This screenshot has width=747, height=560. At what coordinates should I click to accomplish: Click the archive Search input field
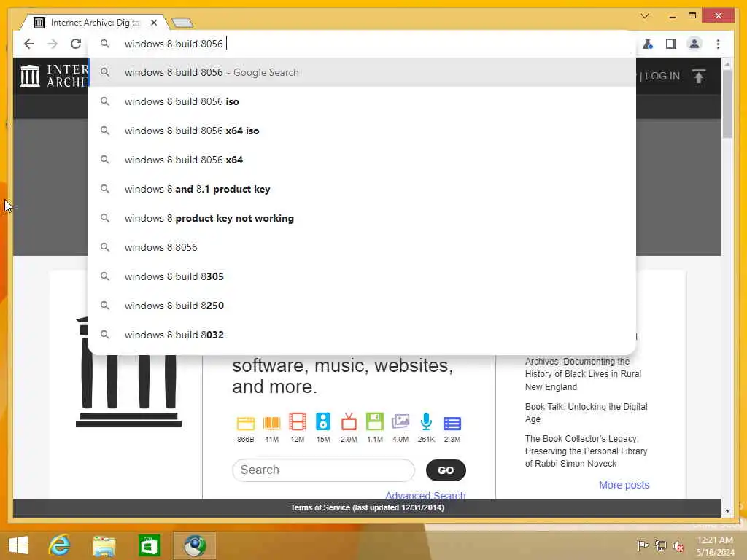323,470
